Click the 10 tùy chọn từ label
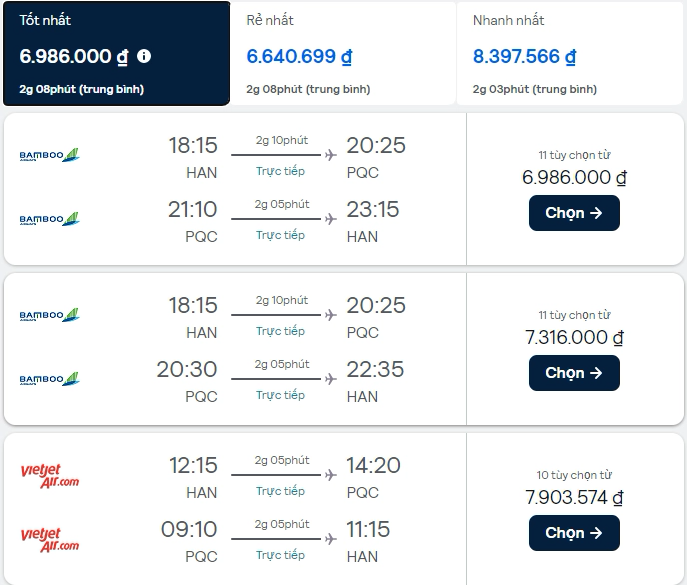Screen dimensions: 687x585 pyautogui.click(x=574, y=475)
